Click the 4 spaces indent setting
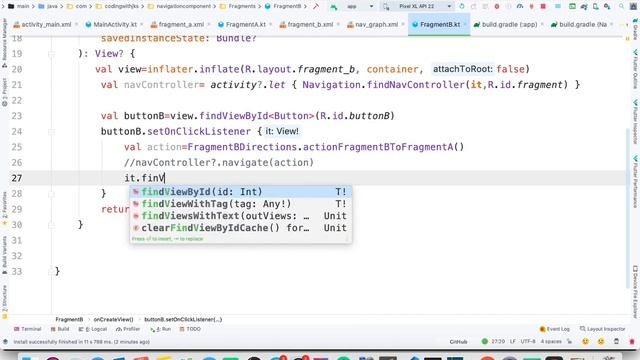Image resolution: width=640 pixels, height=360 pixels. 551,342
